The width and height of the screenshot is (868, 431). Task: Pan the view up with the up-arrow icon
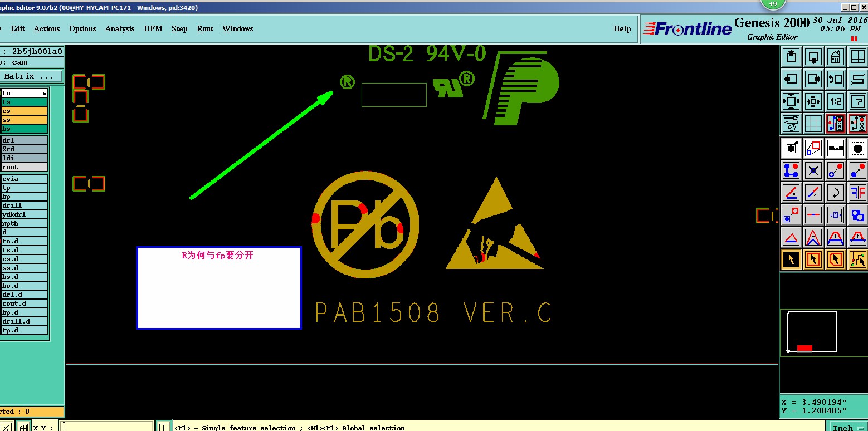pyautogui.click(x=791, y=57)
